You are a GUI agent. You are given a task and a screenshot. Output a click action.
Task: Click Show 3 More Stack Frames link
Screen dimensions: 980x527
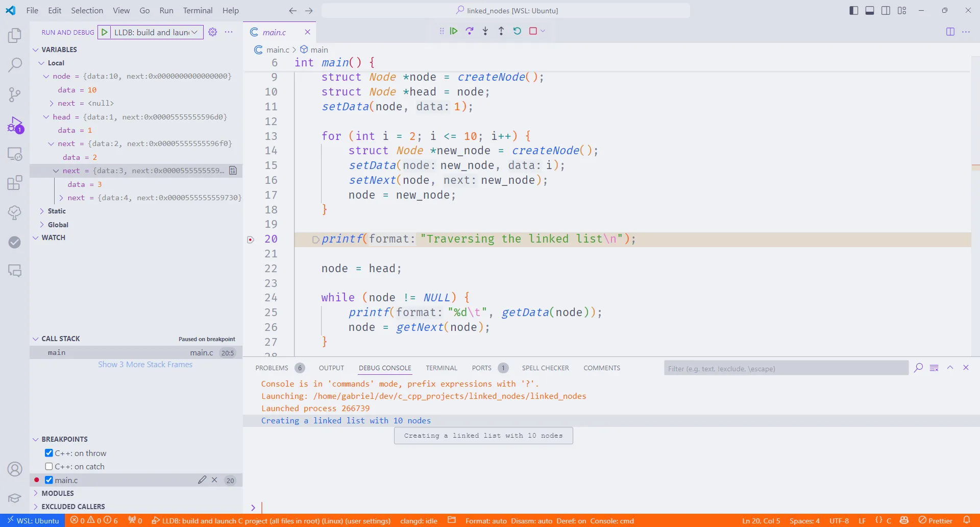[x=145, y=365]
